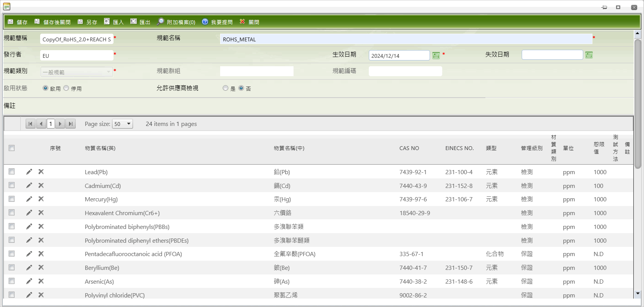Go to last page of grid

[x=70, y=124]
